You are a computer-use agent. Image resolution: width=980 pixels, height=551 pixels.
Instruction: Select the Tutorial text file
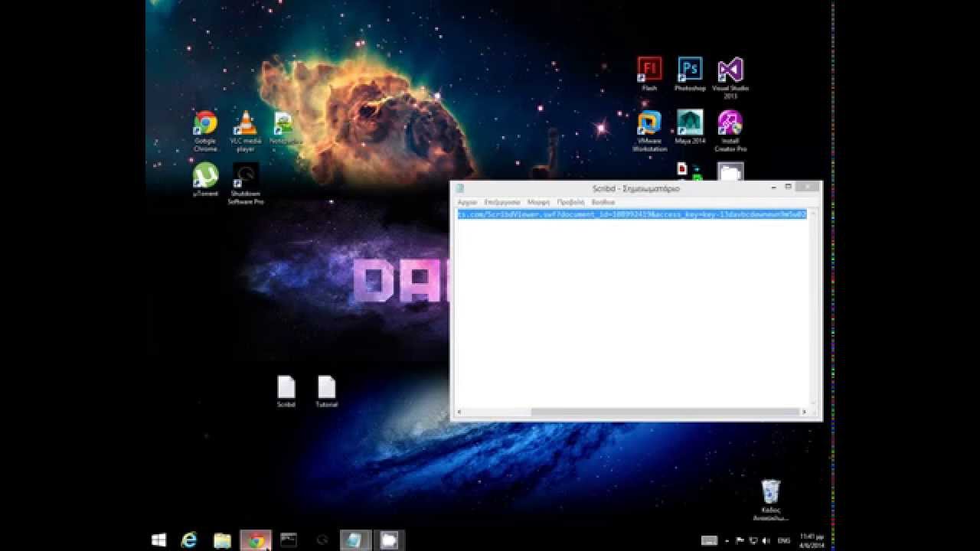[x=326, y=388]
